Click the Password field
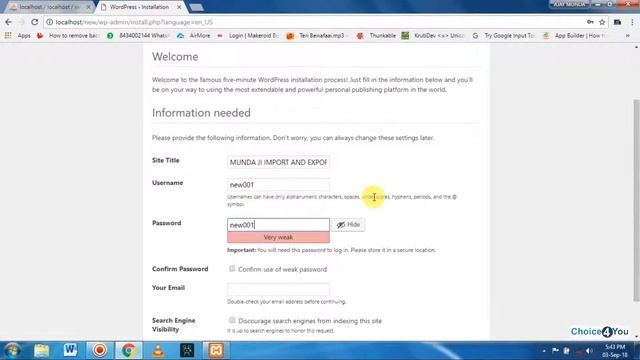Image resolution: width=640 pixels, height=360 pixels. [x=278, y=224]
